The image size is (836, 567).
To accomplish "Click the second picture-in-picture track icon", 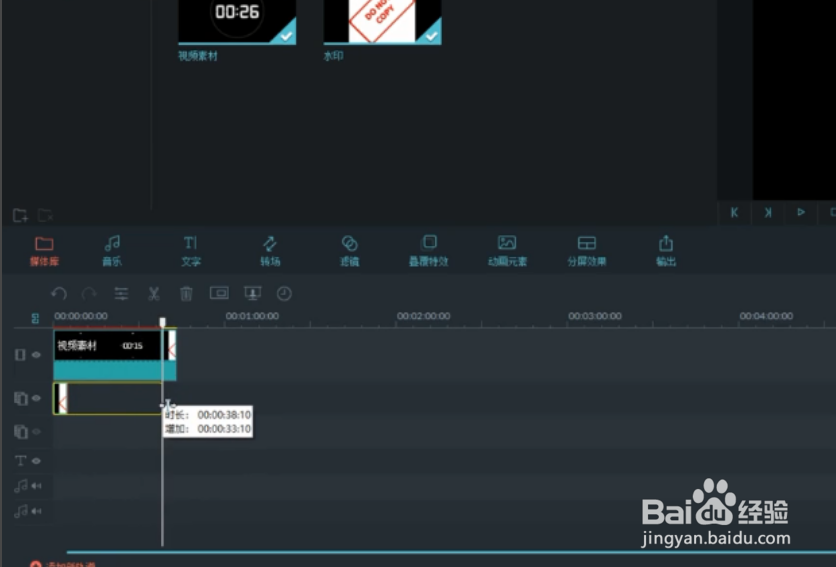I will (21, 432).
